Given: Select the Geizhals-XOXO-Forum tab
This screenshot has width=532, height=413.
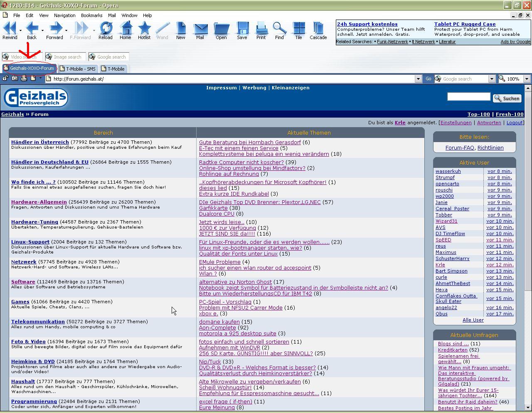Looking at the screenshot, I should tap(29, 68).
